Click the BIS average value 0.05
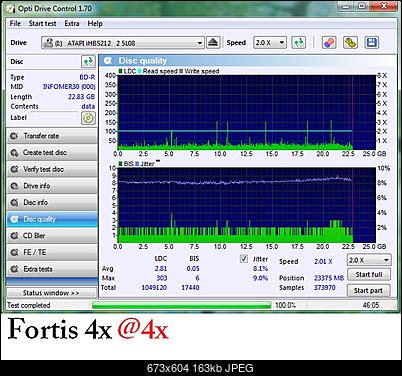Image resolution: width=402 pixels, height=376 pixels. [x=193, y=269]
